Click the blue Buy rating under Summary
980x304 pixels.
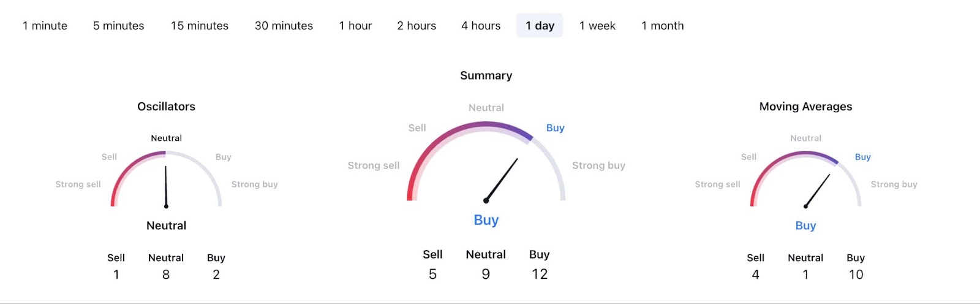coord(486,220)
